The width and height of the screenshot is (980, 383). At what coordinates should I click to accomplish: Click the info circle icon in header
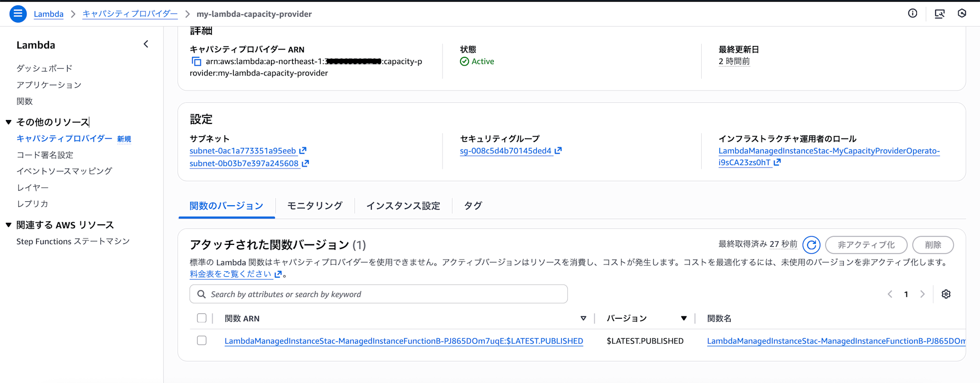tap(912, 13)
